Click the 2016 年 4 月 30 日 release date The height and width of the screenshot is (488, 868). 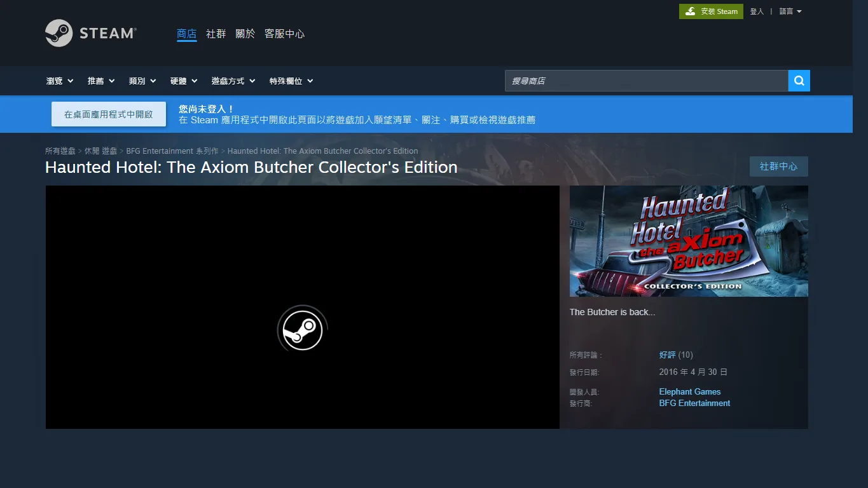(693, 372)
